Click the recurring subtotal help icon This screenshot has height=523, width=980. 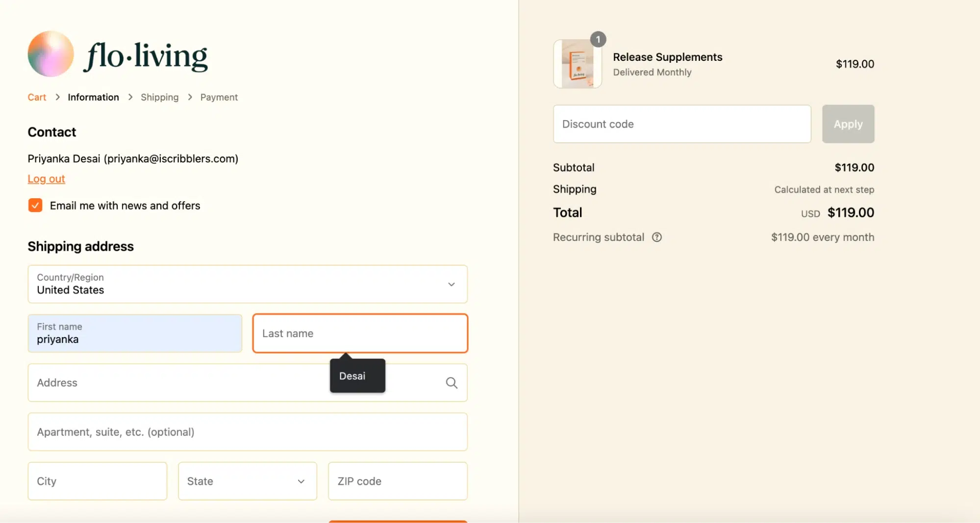point(657,237)
